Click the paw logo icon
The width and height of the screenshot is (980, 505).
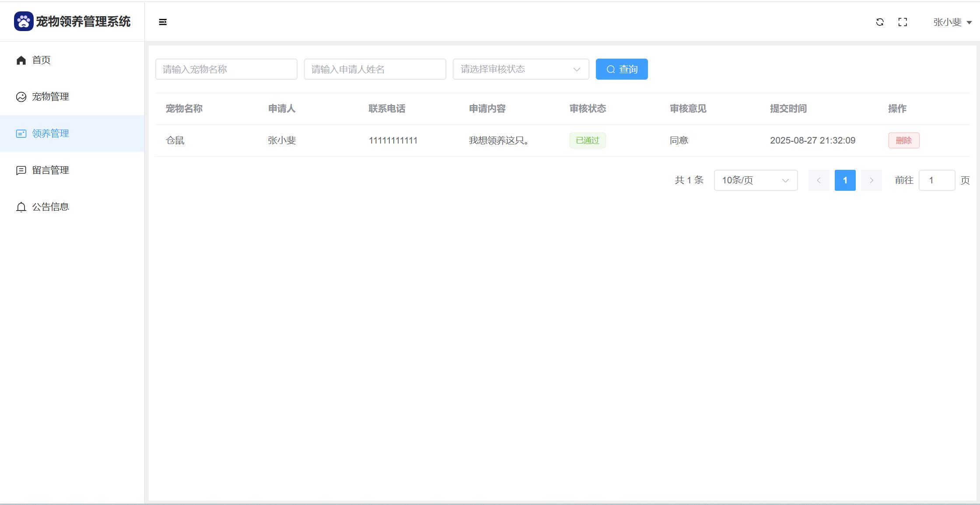pyautogui.click(x=24, y=21)
